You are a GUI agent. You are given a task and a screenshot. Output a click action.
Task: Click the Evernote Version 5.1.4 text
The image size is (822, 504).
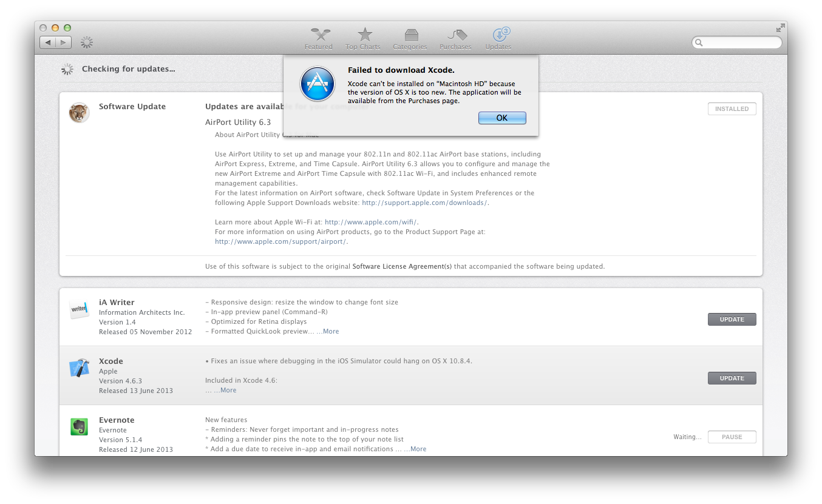click(120, 440)
